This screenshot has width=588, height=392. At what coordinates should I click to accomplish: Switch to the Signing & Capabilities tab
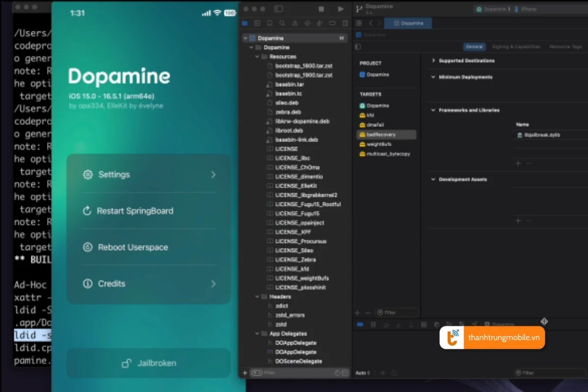pyautogui.click(x=516, y=47)
